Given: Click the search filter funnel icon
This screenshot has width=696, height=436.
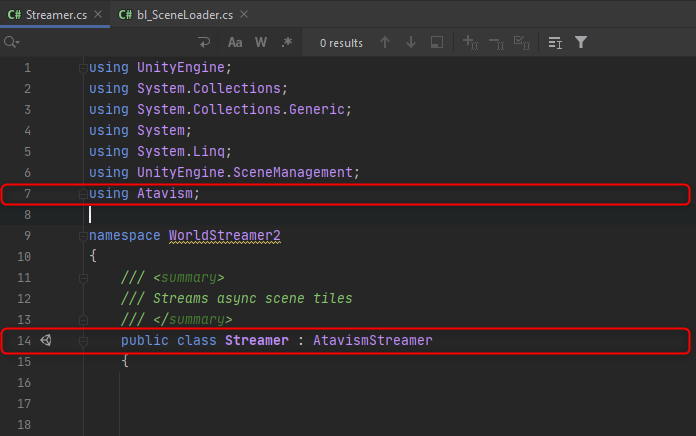Looking at the screenshot, I should 581,43.
